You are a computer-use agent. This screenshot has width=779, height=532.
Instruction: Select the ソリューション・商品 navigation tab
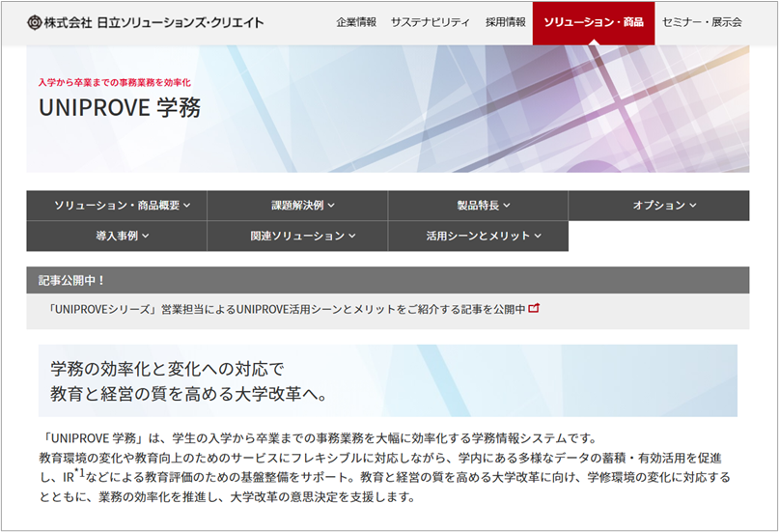coord(594,23)
